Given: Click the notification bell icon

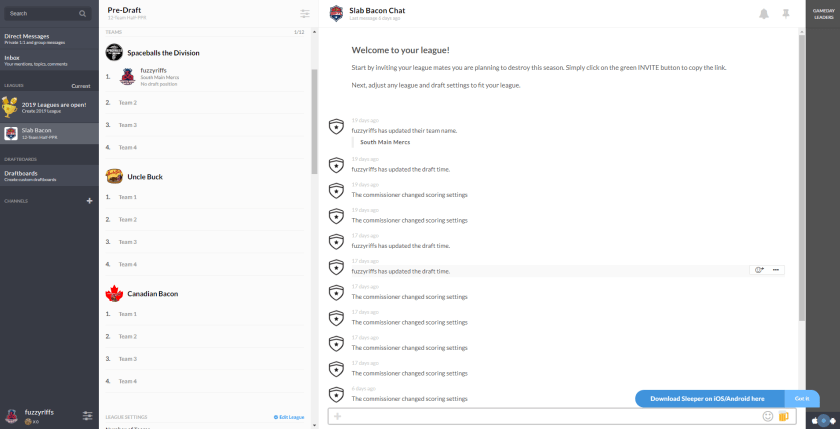Looking at the screenshot, I should (764, 14).
